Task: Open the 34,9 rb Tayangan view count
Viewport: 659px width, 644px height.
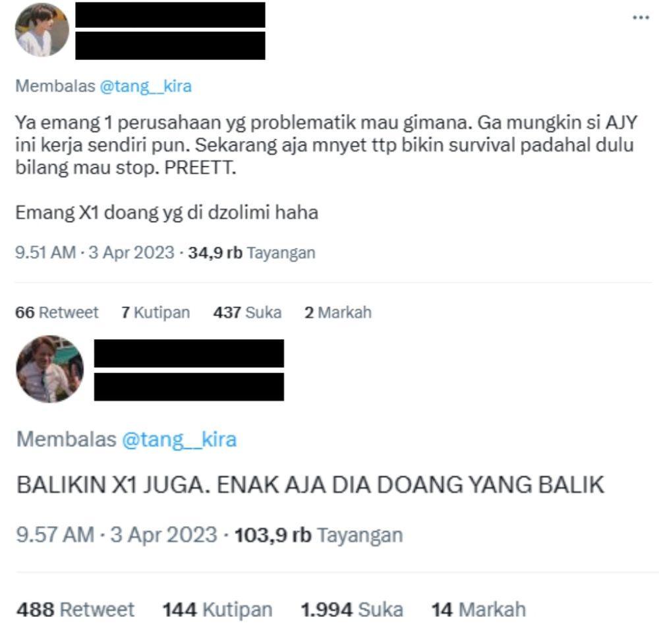Action: point(252,252)
